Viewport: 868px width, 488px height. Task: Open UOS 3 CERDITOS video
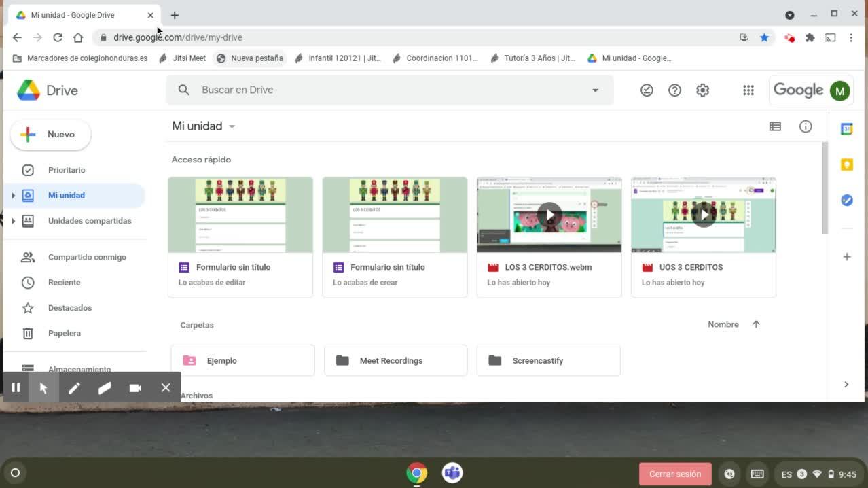[x=703, y=237]
